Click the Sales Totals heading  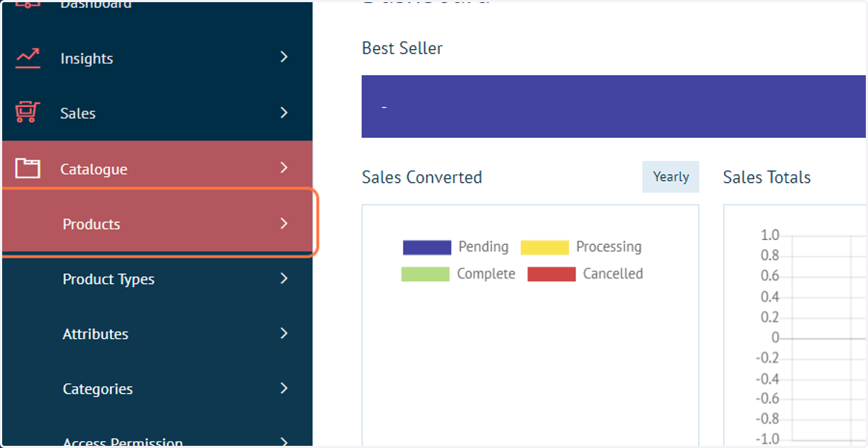pyautogui.click(x=767, y=177)
